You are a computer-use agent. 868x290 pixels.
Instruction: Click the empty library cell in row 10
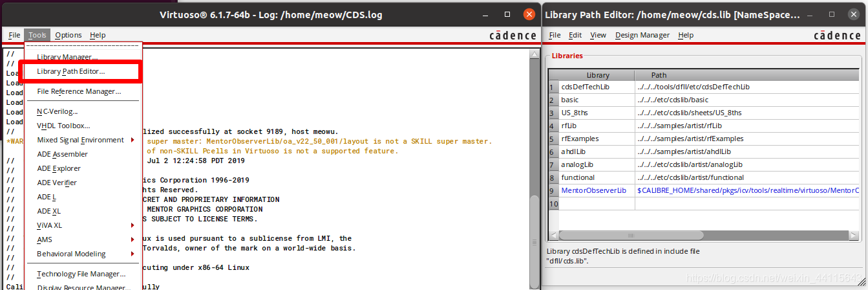pyautogui.click(x=597, y=203)
